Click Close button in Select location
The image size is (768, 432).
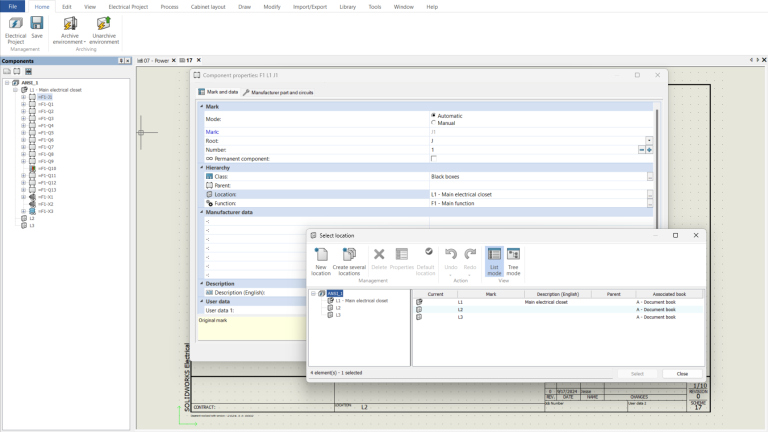[x=682, y=373]
